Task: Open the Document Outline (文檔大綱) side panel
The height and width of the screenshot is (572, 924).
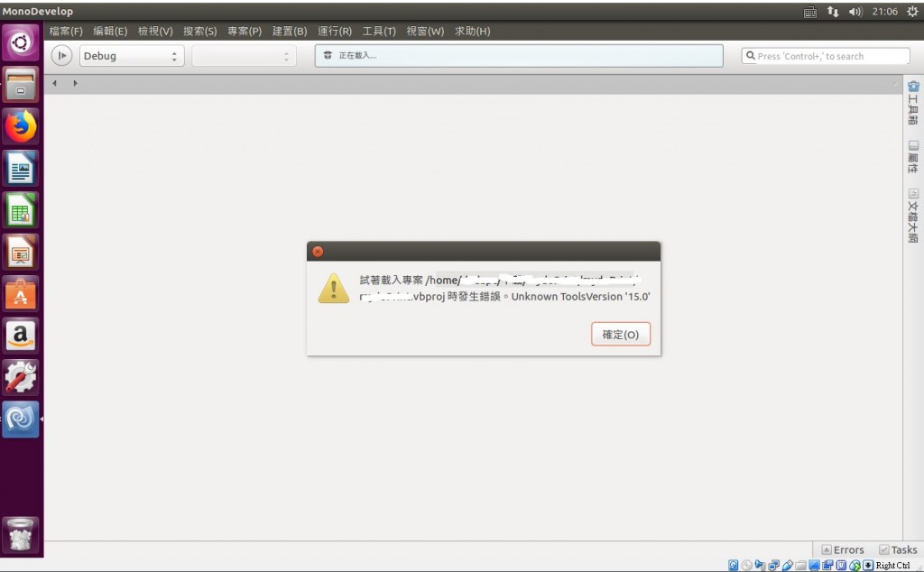Action: tap(913, 216)
